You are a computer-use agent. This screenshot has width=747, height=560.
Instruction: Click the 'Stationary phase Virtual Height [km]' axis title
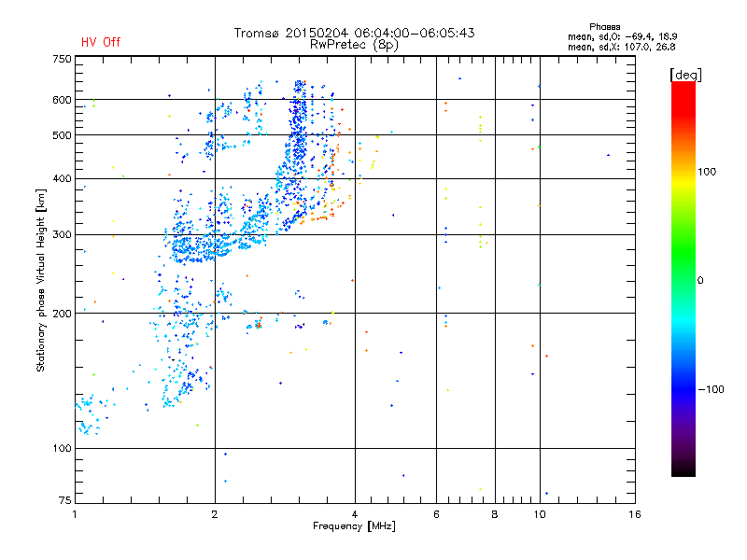(41, 280)
